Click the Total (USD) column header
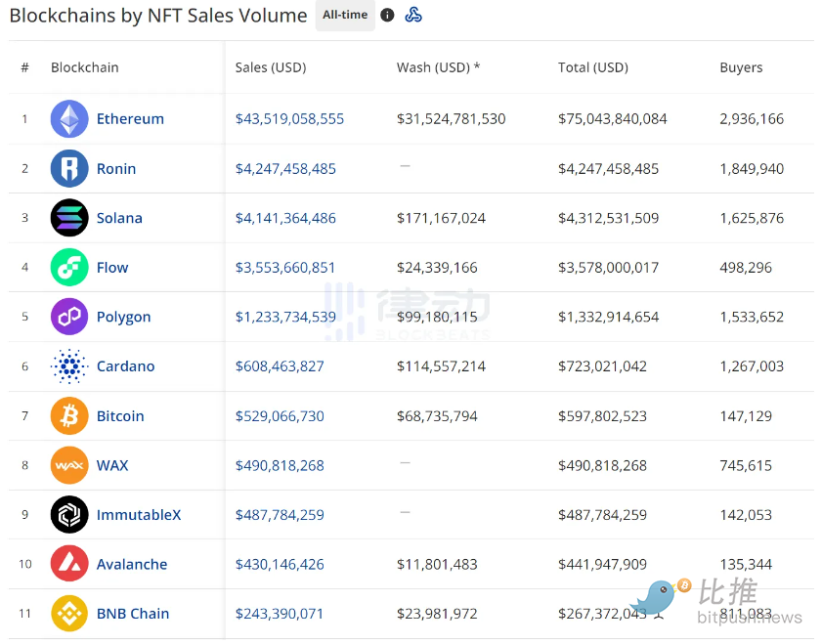Screen dimensions: 822x644 click(593, 67)
